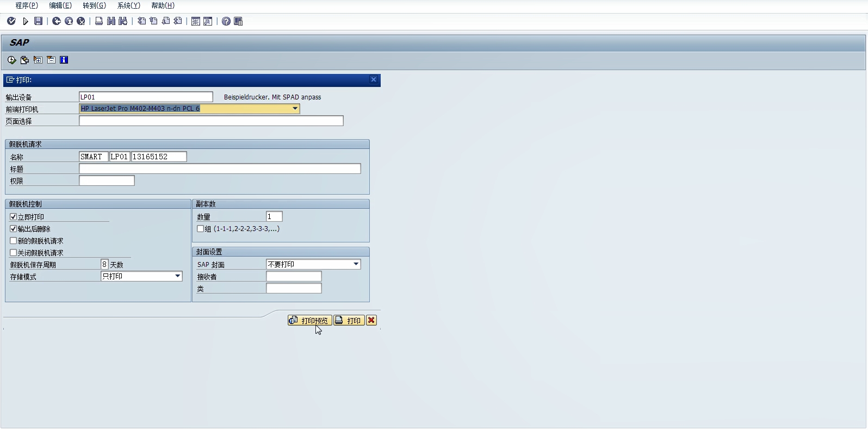The image size is (868, 430).
Task: Click the printer icon in top toolbar
Action: pos(99,21)
